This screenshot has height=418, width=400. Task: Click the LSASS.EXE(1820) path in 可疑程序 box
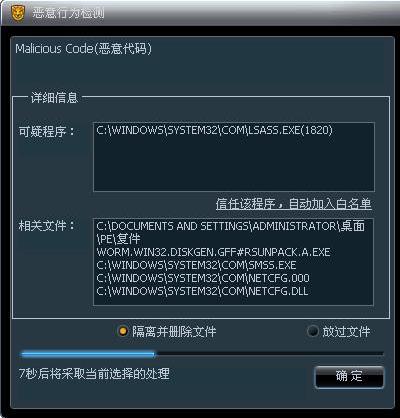pyautogui.click(x=214, y=130)
